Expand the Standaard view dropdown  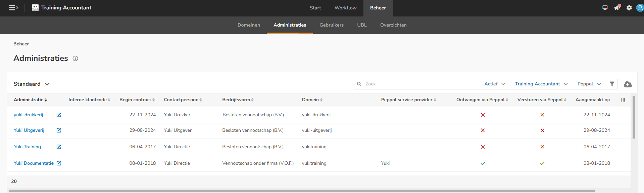[32, 84]
